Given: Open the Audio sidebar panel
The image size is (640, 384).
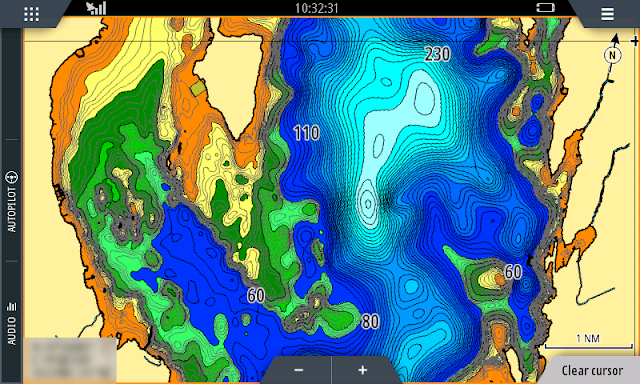Looking at the screenshot, I should click(11, 323).
